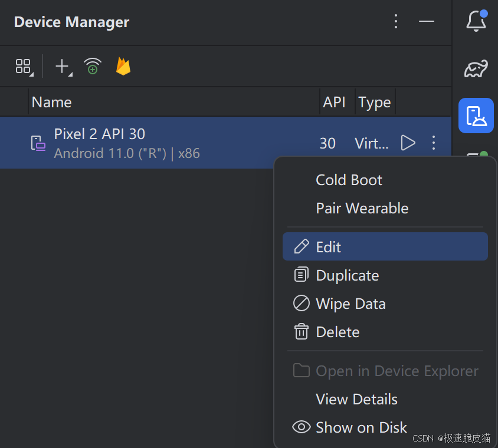
Task: Choose View Details menu entry
Action: tap(385, 399)
